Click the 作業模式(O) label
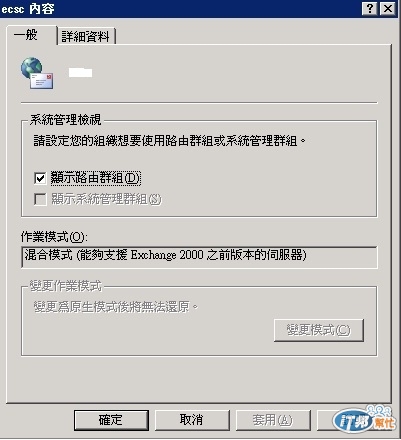 (54, 237)
